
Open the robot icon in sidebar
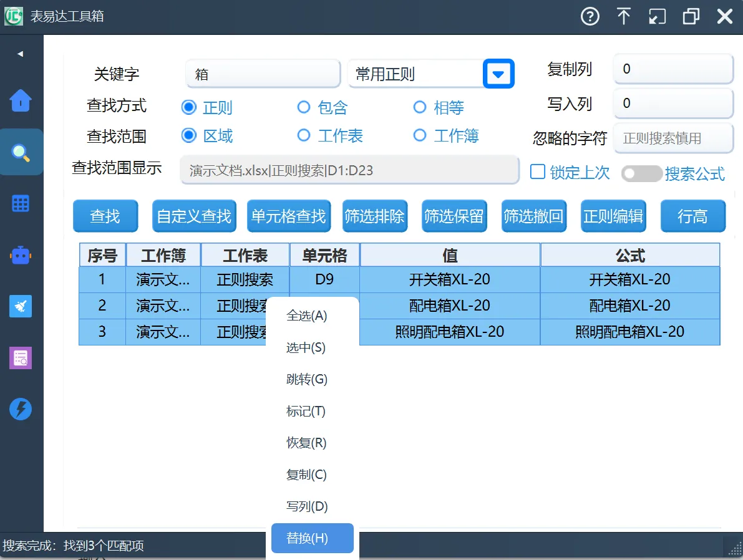[21, 256]
